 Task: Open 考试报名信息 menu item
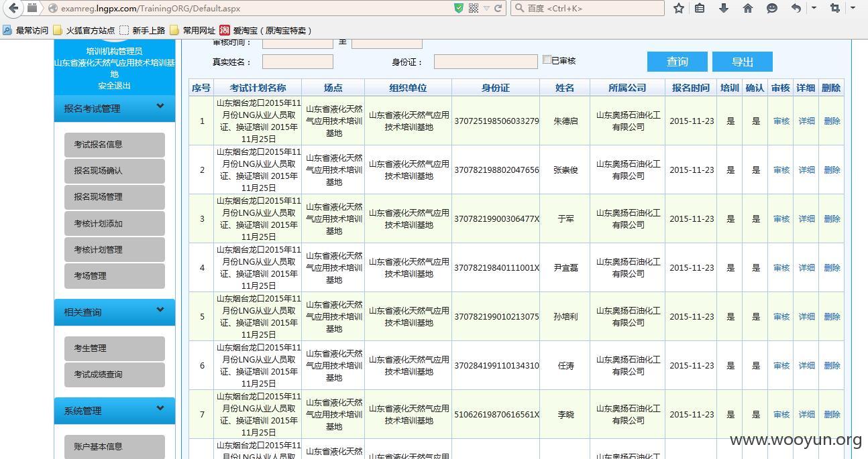tap(115, 145)
